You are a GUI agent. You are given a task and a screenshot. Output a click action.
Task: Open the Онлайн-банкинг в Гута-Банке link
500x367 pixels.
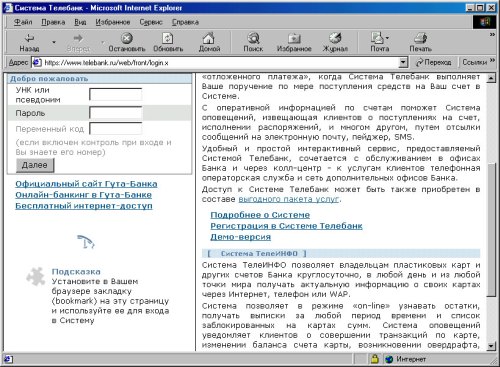[x=83, y=195]
